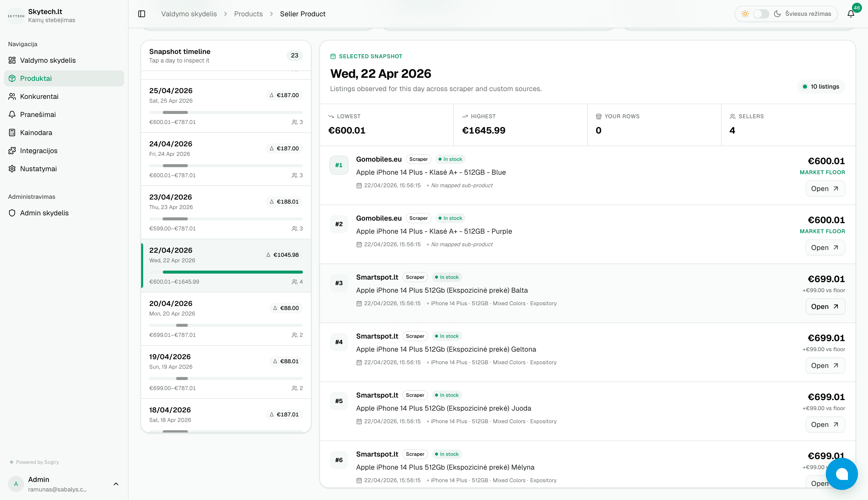Click the Your Rows store icon

pyautogui.click(x=599, y=116)
